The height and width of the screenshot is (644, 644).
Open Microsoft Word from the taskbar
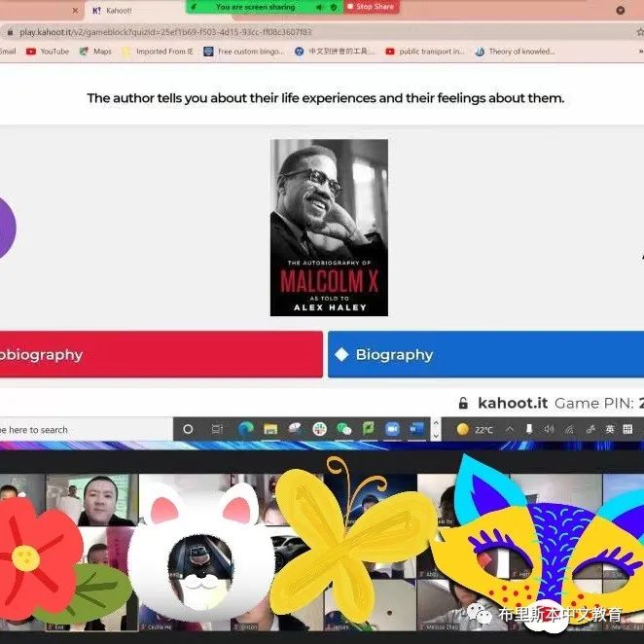click(x=416, y=429)
